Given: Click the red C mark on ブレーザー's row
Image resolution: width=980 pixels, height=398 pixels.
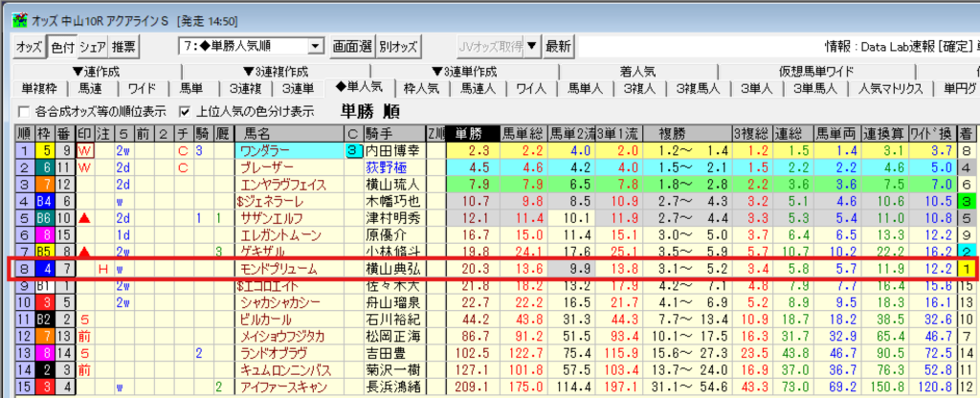Looking at the screenshot, I should tap(182, 167).
